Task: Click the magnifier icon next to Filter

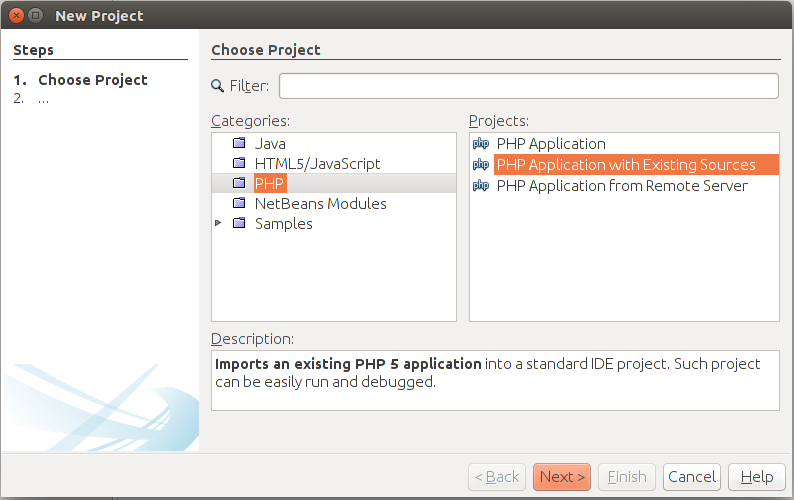Action: point(217,86)
